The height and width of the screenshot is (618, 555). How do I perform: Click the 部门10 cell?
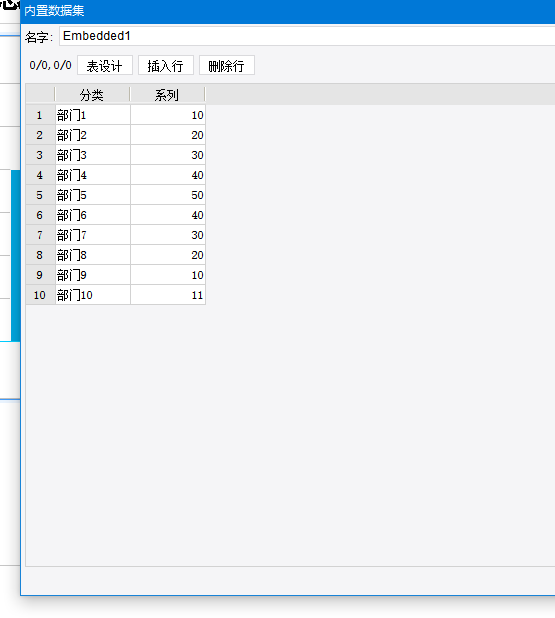point(93,295)
